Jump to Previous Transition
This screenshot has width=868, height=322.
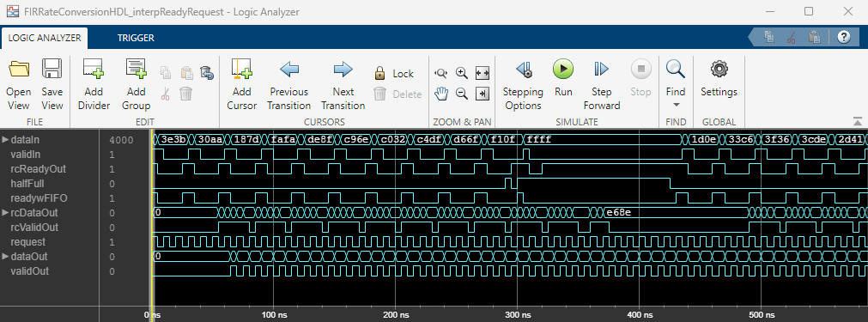[289, 84]
